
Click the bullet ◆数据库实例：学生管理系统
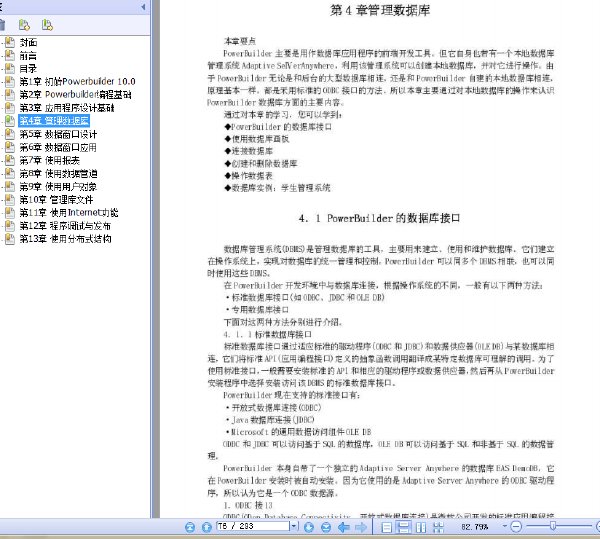click(x=277, y=188)
